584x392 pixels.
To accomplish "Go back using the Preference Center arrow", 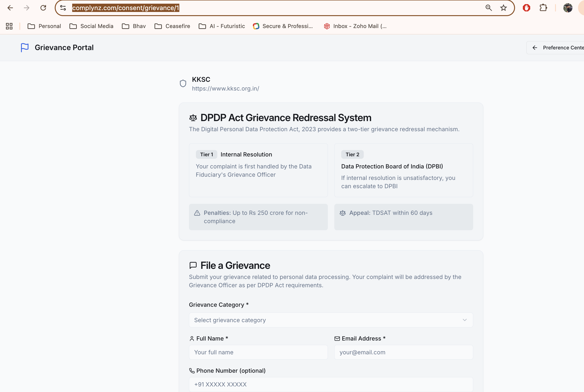I will [535, 48].
